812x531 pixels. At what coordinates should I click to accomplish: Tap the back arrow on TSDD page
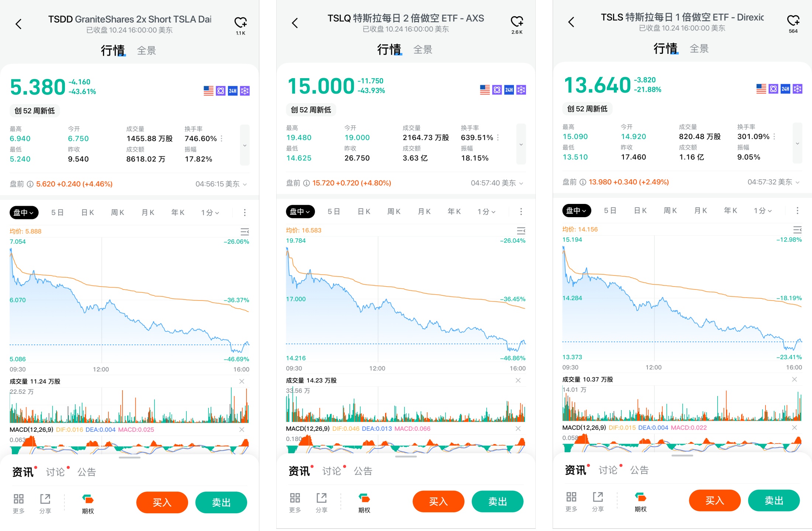(18, 24)
